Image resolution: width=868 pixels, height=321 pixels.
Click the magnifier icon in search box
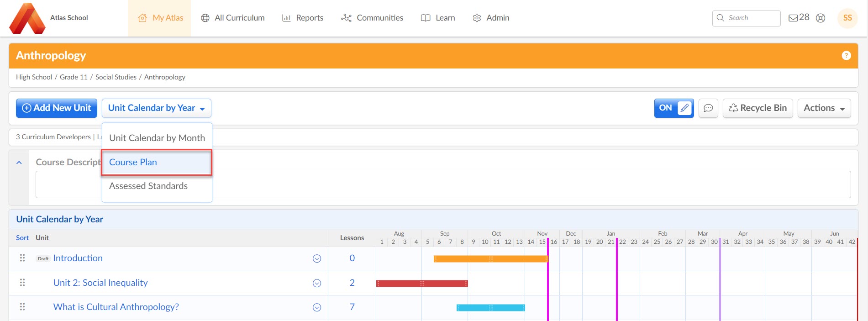[721, 18]
